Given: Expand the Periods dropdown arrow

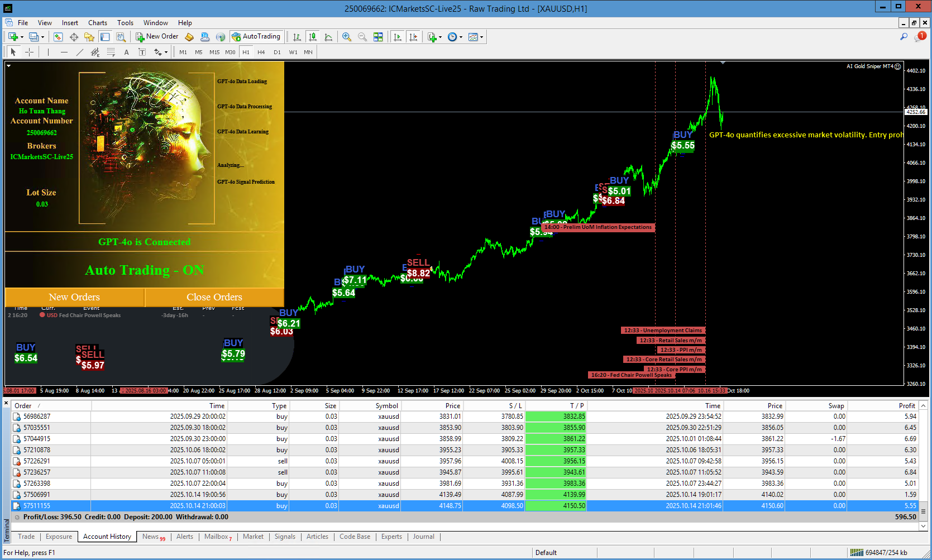Looking at the screenshot, I should point(461,37).
